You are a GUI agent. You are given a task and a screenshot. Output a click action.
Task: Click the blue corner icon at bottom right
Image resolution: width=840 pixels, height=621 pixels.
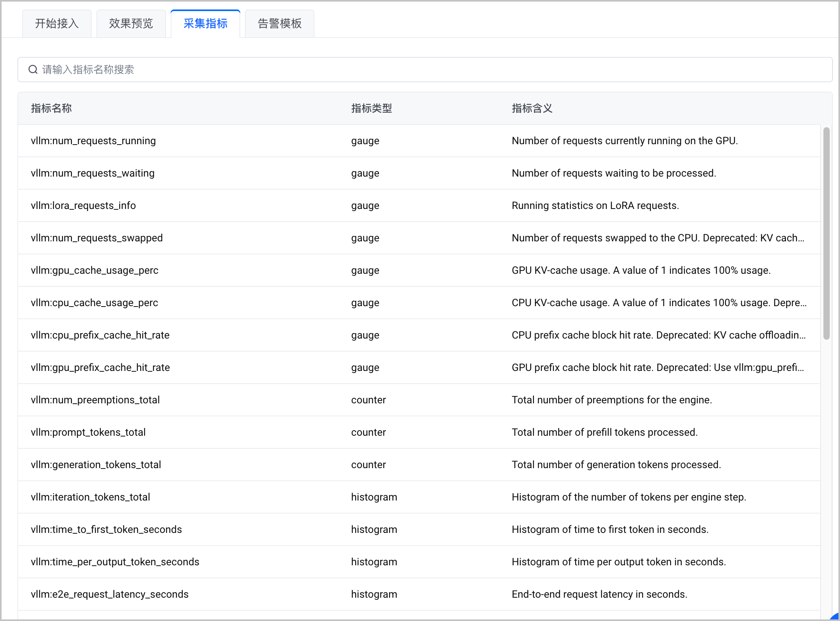(834, 616)
